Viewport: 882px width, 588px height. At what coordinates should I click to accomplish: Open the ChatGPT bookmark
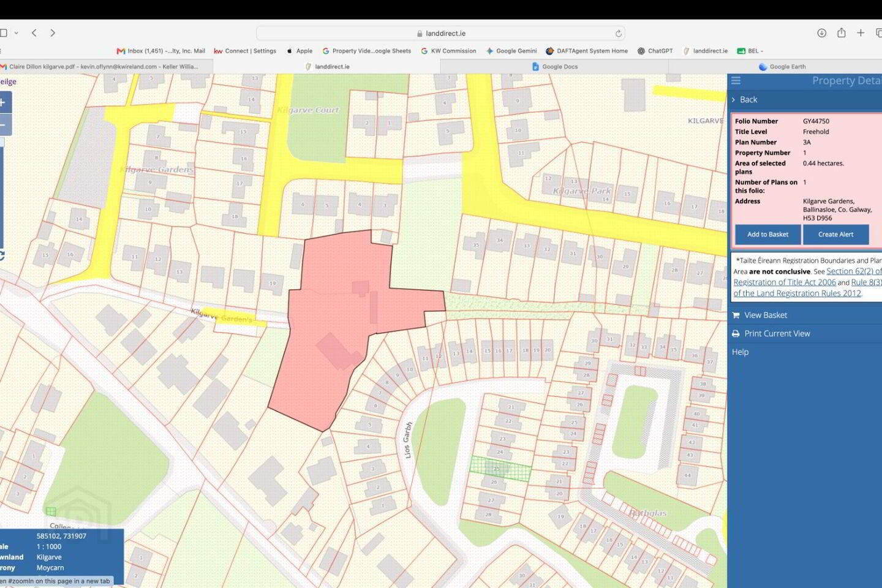(x=655, y=51)
